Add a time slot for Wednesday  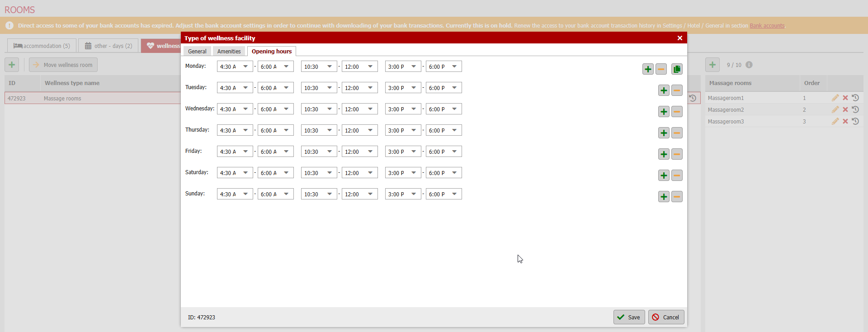coord(664,112)
